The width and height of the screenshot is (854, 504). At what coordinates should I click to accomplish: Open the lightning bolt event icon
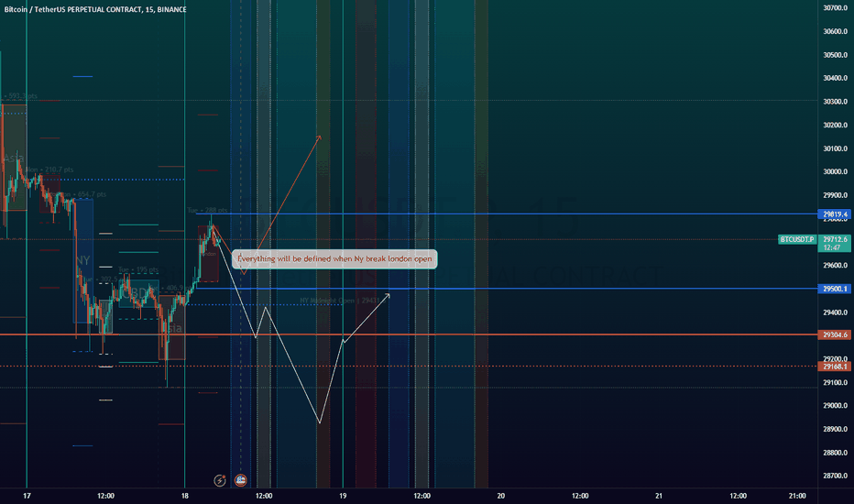pyautogui.click(x=220, y=480)
